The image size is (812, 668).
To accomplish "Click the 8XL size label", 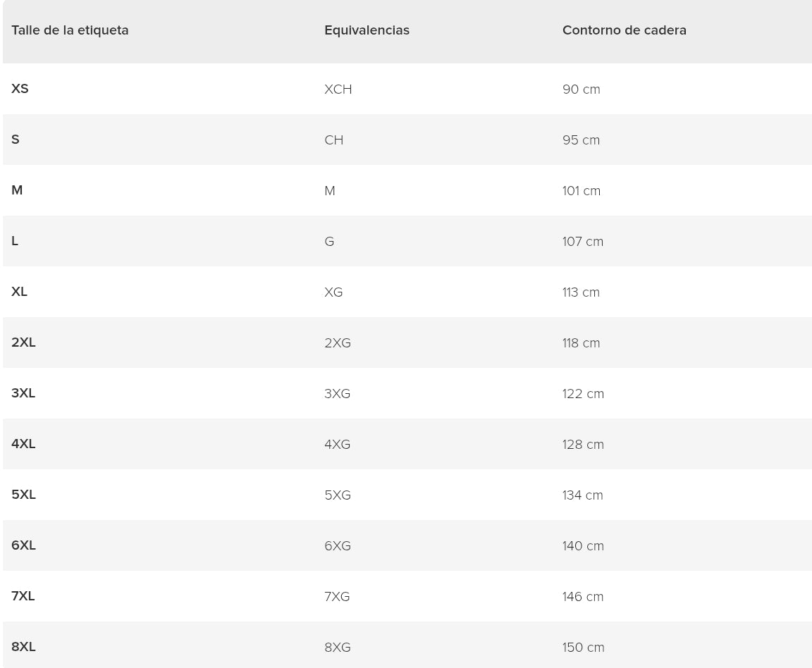I will coord(23,647).
